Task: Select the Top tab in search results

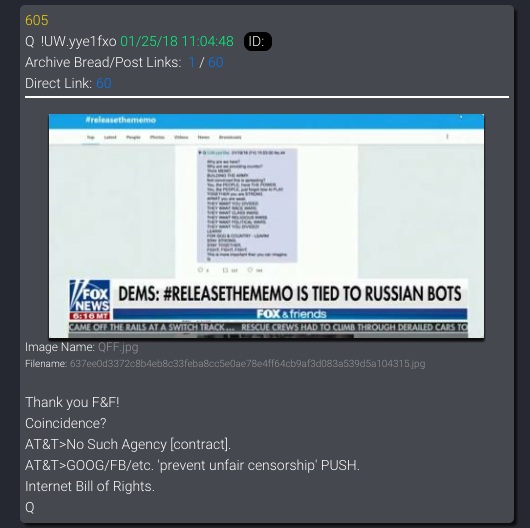Action: click(90, 137)
